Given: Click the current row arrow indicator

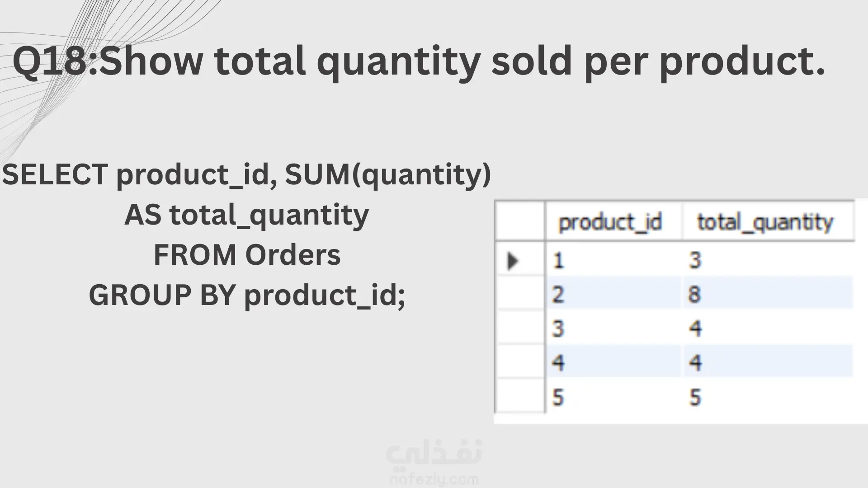Looking at the screenshot, I should tap(514, 261).
